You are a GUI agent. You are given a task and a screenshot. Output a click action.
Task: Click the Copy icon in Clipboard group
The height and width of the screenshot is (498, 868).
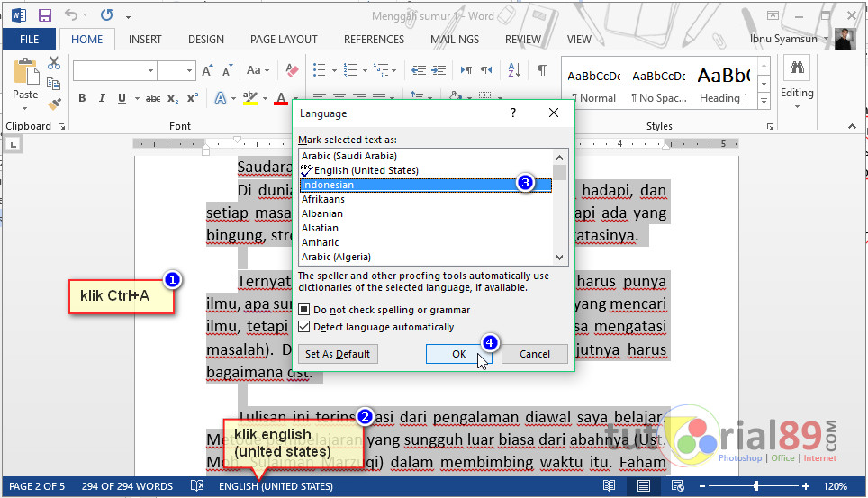[54, 84]
